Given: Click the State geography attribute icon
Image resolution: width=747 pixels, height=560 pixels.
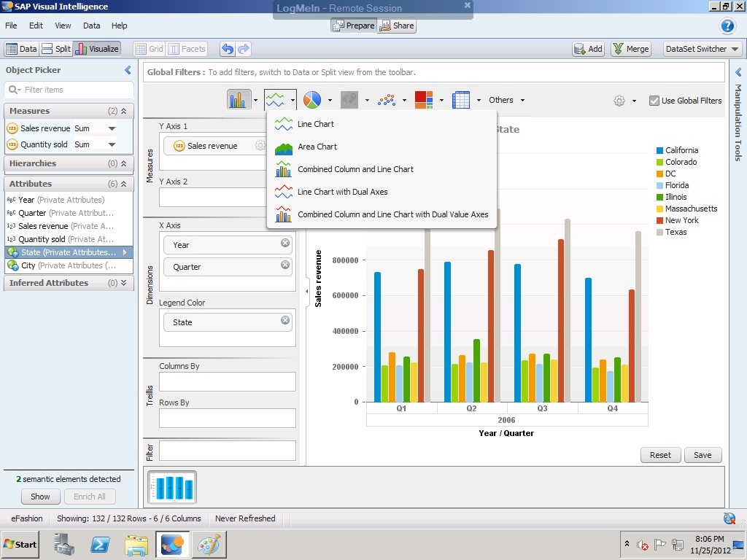Looking at the screenshot, I should click(x=13, y=252).
